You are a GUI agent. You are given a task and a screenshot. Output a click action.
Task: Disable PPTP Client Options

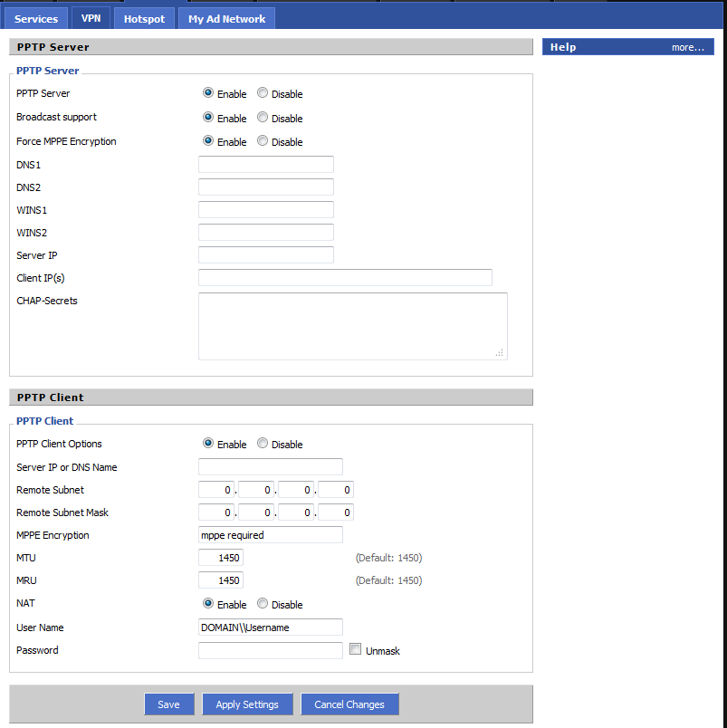point(262,443)
